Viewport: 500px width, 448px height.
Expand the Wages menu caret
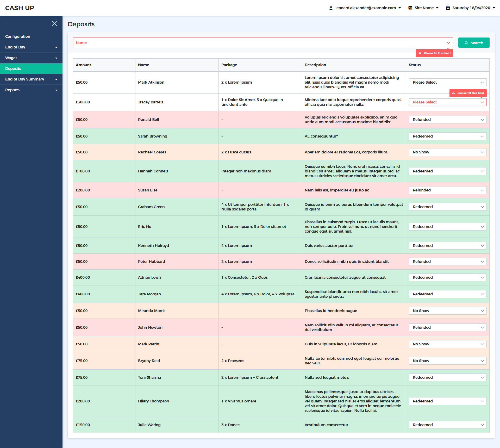56,58
